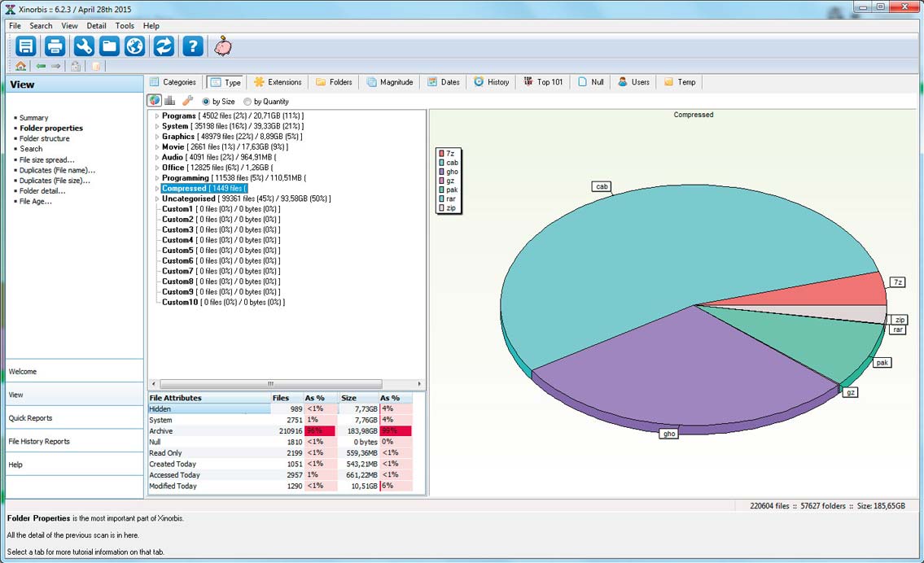Viewport: 924px width, 563px height.
Task: Open the Tools menu
Action: click(x=125, y=26)
